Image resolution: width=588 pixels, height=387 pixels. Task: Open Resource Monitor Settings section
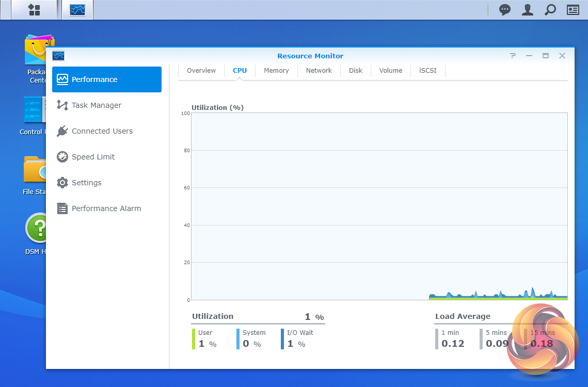point(86,183)
